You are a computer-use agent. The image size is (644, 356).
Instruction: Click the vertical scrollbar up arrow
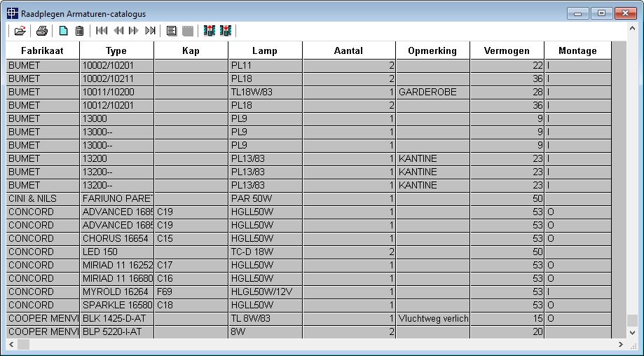coord(633,29)
